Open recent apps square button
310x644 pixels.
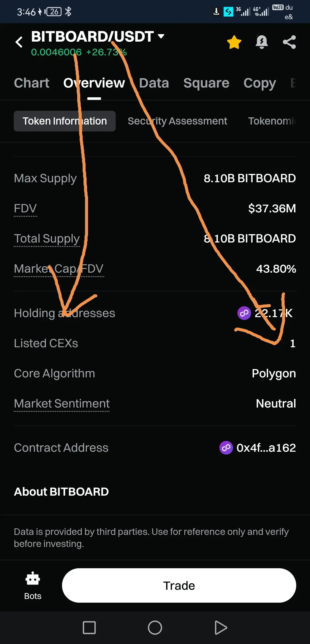coord(89,628)
